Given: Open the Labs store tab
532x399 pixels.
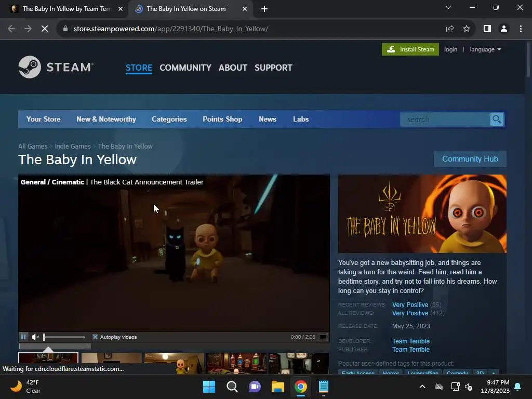Looking at the screenshot, I should (x=301, y=119).
